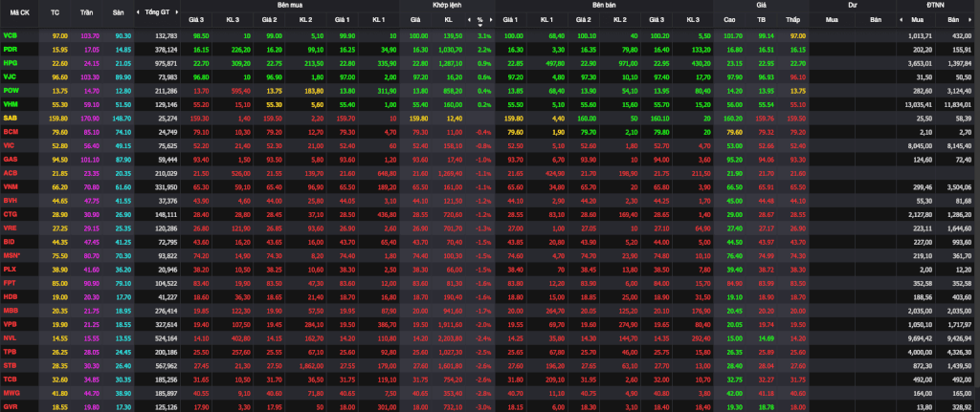The width and height of the screenshot is (980, 412).
Task: Click the TB price column header
Action: click(761, 20)
